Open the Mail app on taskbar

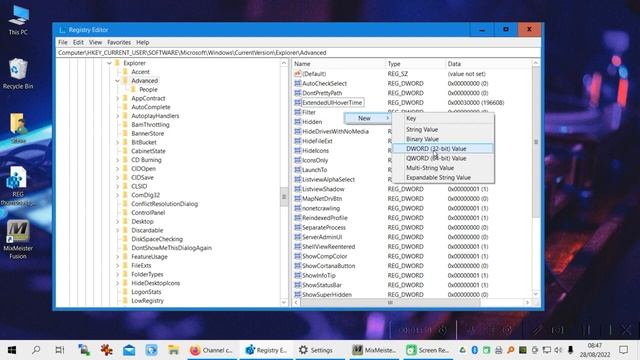pos(129,350)
